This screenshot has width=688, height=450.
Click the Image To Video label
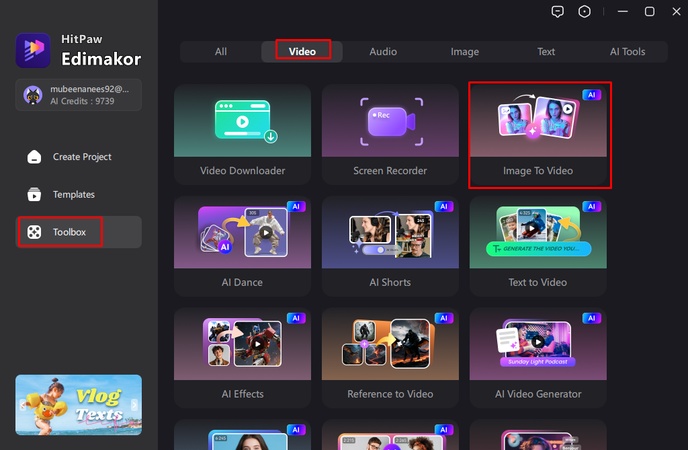pyautogui.click(x=538, y=171)
